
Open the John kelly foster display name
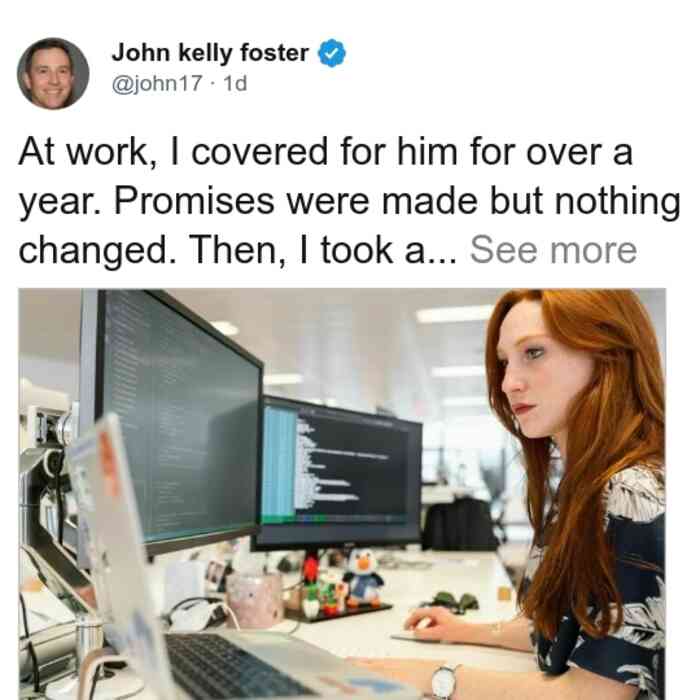point(210,53)
